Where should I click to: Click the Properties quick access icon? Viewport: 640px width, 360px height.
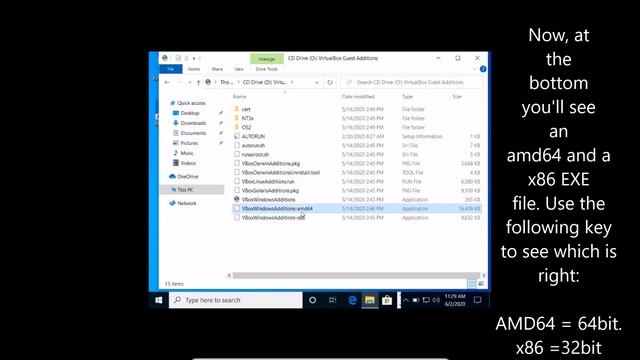(178, 58)
